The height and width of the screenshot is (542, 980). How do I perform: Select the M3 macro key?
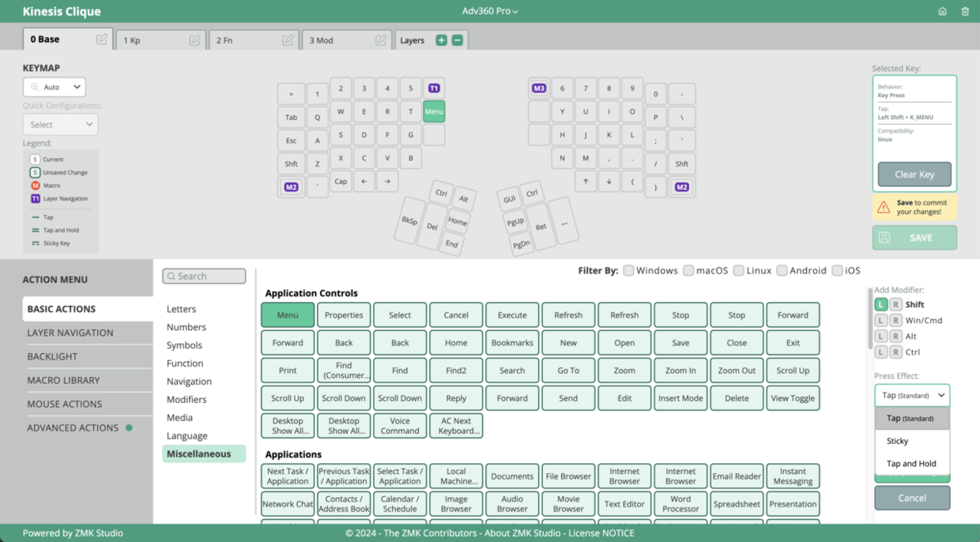[x=539, y=88]
